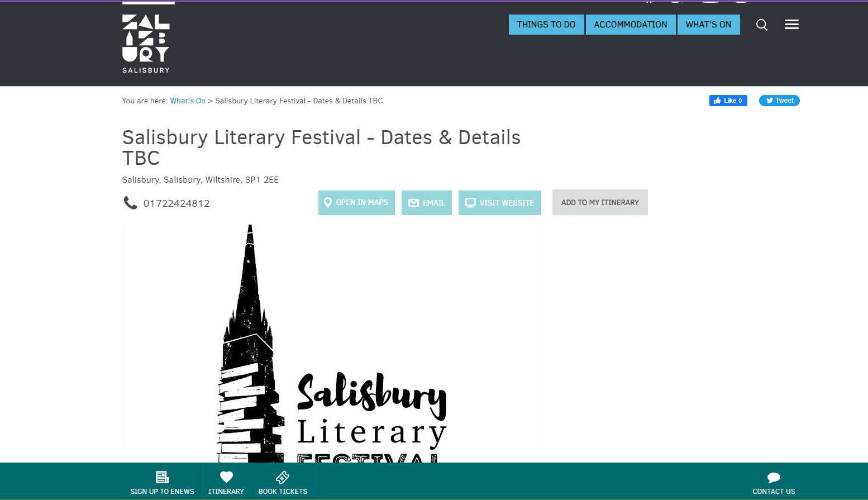Click the Contact Us speech bubble icon
The width and height of the screenshot is (868, 500).
pos(774,478)
